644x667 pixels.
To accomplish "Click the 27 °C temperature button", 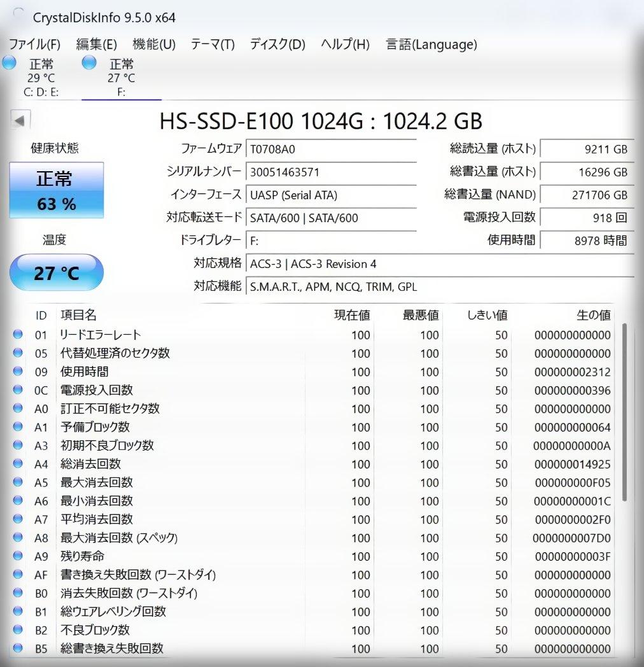I will 57,272.
